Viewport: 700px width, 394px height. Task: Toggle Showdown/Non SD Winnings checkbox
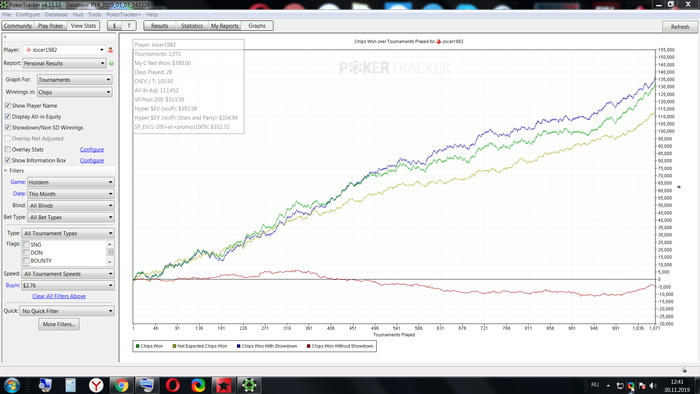pos(8,128)
